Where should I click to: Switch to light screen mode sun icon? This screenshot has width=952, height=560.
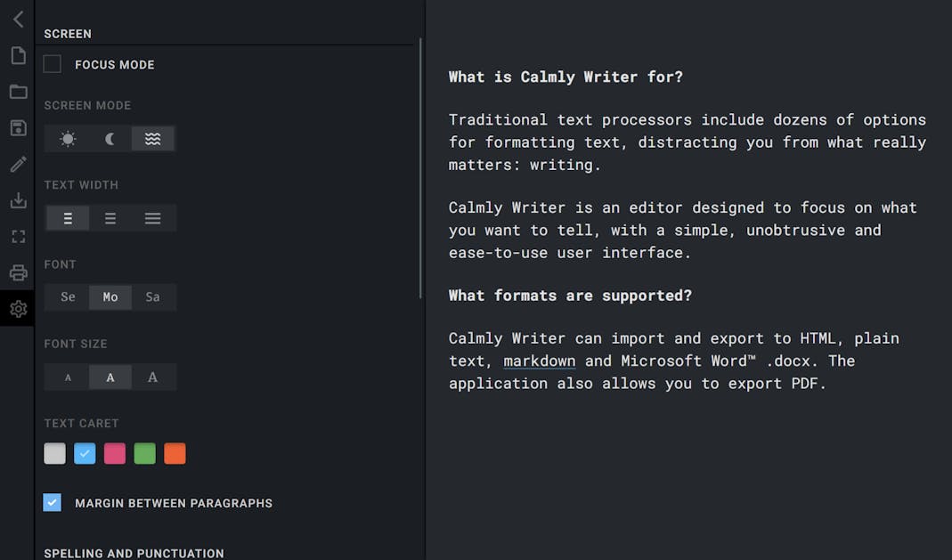pyautogui.click(x=68, y=138)
